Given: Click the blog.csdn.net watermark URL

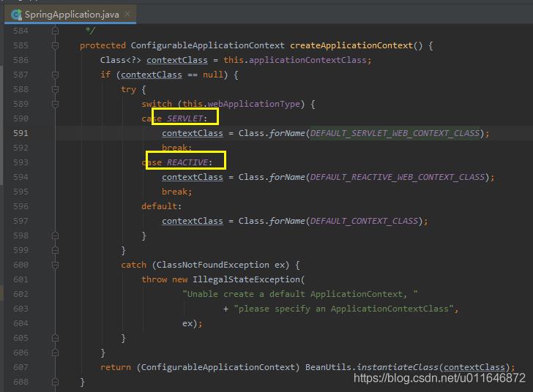Looking at the screenshot, I should [x=439, y=378].
